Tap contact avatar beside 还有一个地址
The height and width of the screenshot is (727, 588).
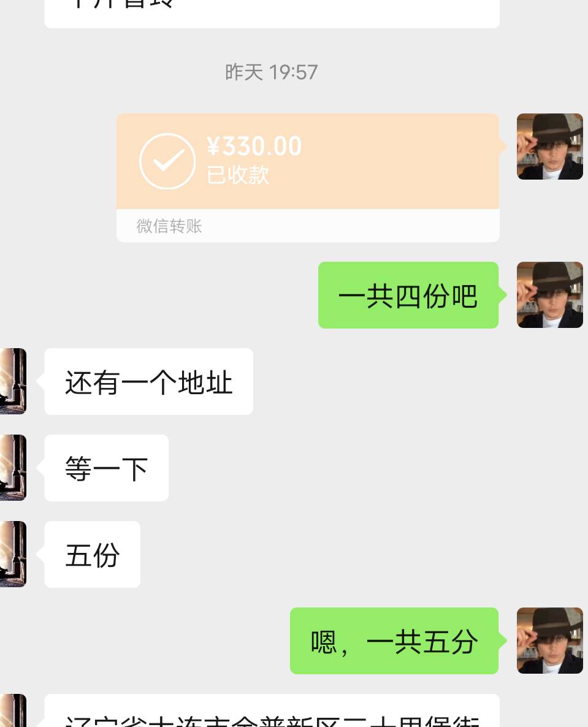(x=13, y=381)
